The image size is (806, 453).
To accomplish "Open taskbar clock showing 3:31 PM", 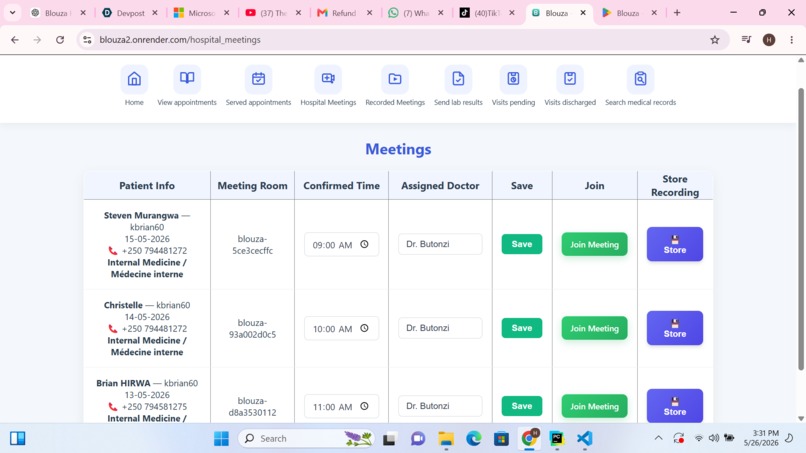I will point(761,438).
